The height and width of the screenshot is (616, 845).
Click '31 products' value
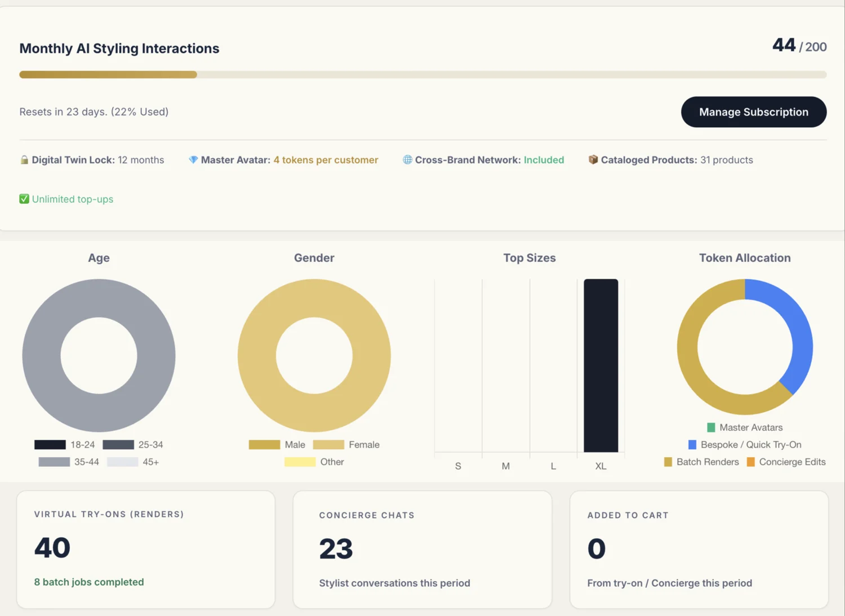point(727,160)
